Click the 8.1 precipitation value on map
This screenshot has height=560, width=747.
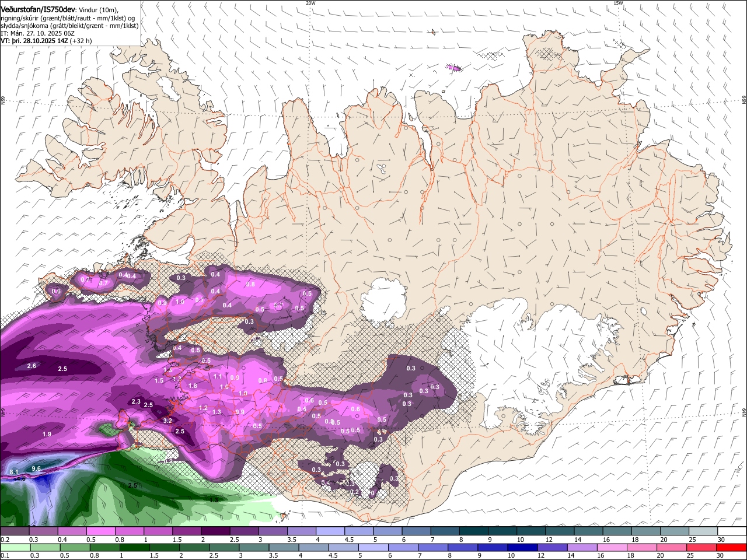(15, 471)
